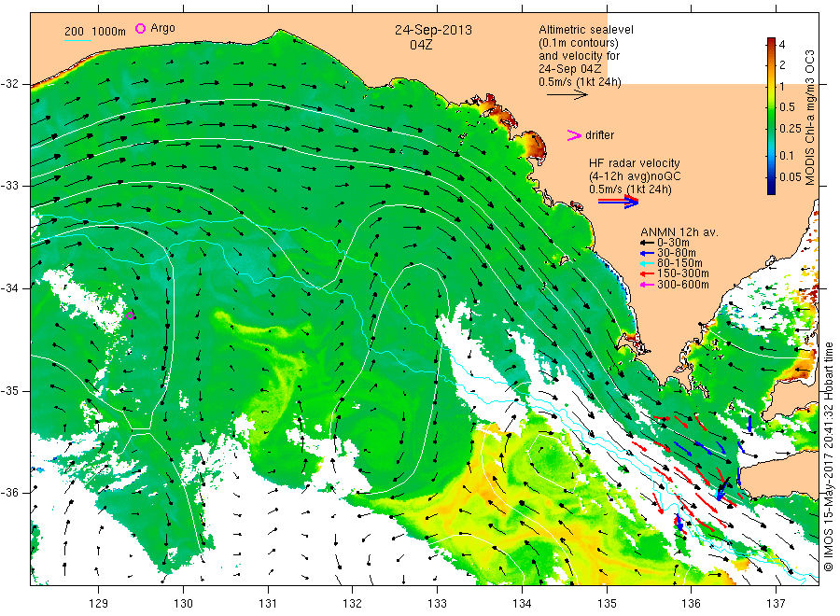Click the longitude label 132

(353, 604)
